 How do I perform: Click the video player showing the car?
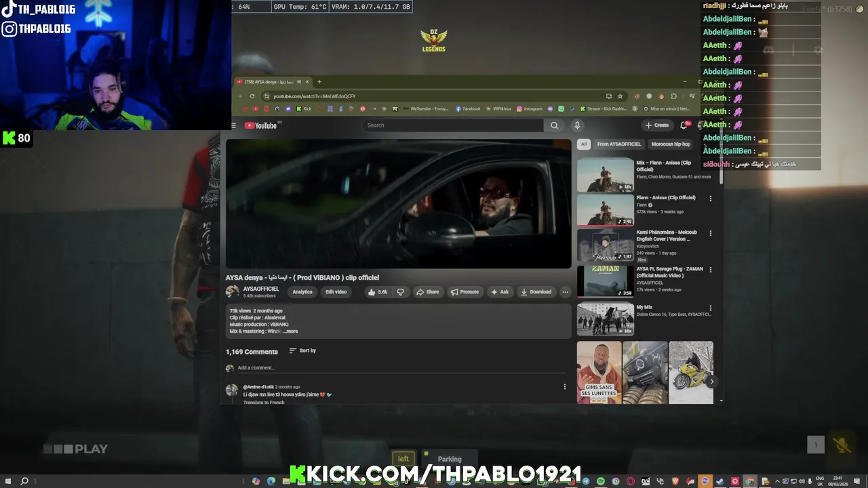399,204
